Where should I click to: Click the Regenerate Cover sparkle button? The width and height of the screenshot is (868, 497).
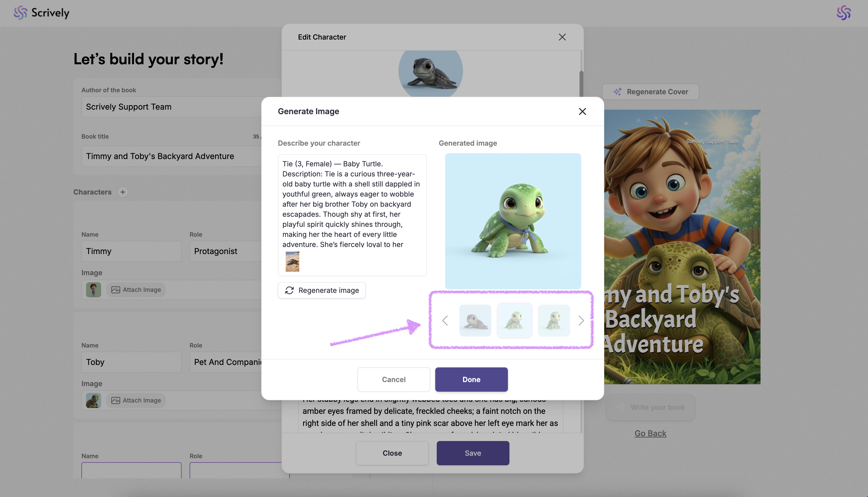650,92
